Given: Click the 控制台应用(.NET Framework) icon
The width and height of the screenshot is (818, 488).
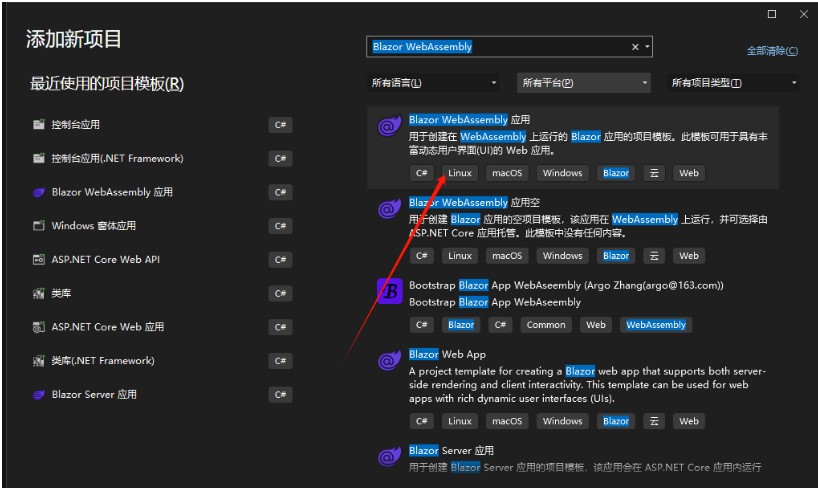Looking at the screenshot, I should click(39, 158).
